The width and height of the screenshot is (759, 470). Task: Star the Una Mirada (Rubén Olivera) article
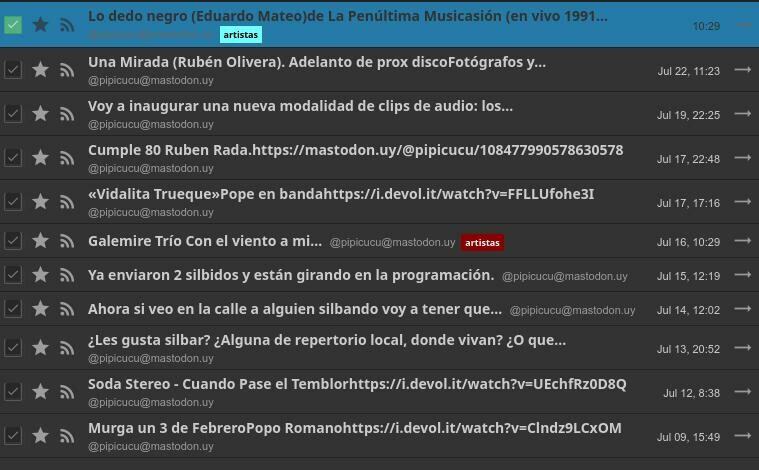(x=40, y=70)
